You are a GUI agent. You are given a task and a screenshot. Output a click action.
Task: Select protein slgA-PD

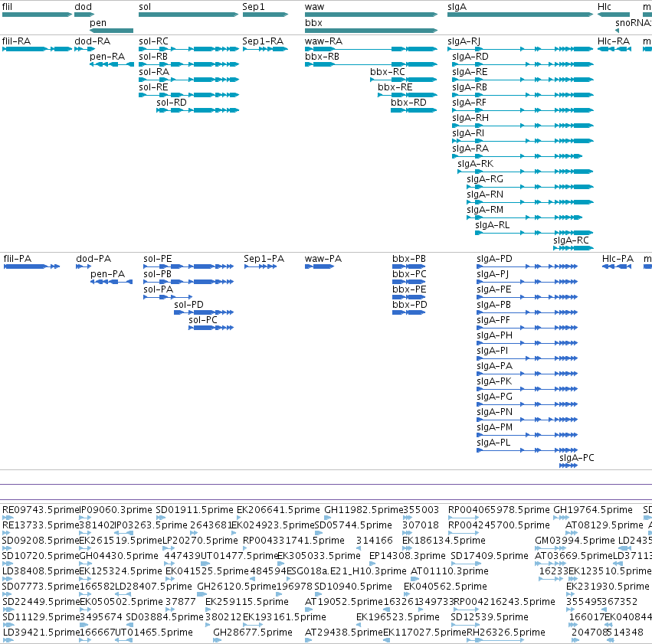pos(527,266)
